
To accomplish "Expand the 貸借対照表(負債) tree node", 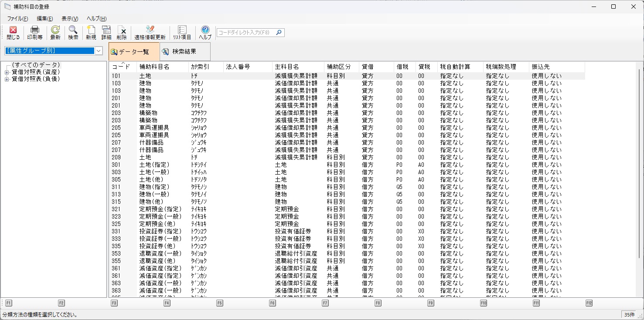I will (x=7, y=79).
